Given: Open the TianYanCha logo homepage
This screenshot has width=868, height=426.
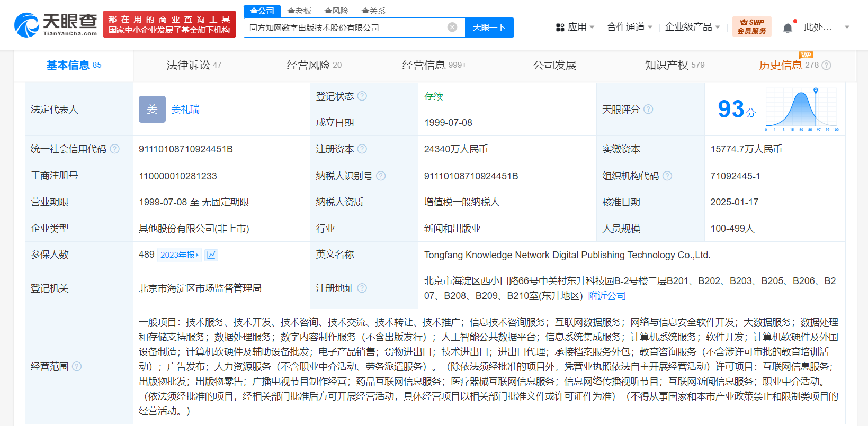Looking at the screenshot, I should (x=56, y=25).
